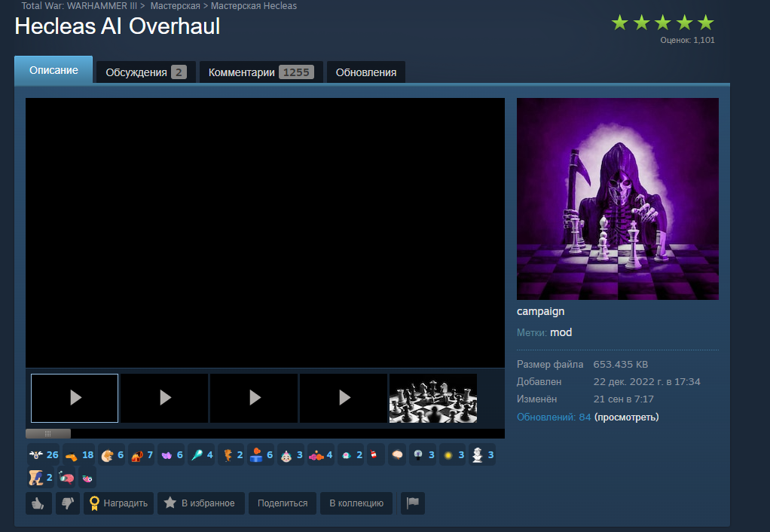Rate the mod with thumbs down
The height and width of the screenshot is (532, 770).
point(67,503)
